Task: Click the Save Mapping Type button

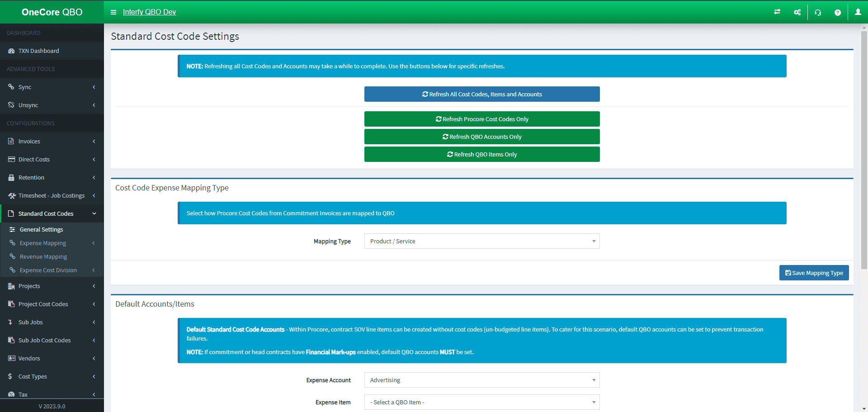Action: (814, 273)
